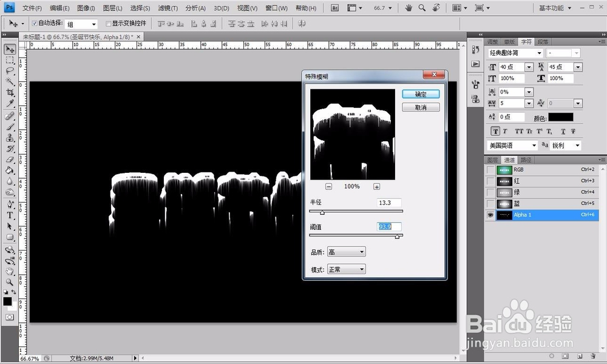This screenshot has height=364, width=607.
Task: Select the History Brush tool
Action: 10,149
